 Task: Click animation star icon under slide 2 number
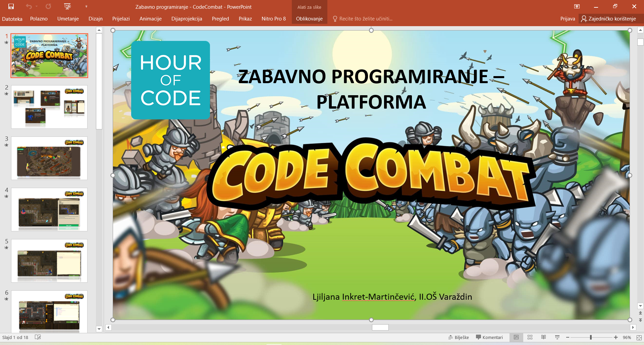click(6, 94)
